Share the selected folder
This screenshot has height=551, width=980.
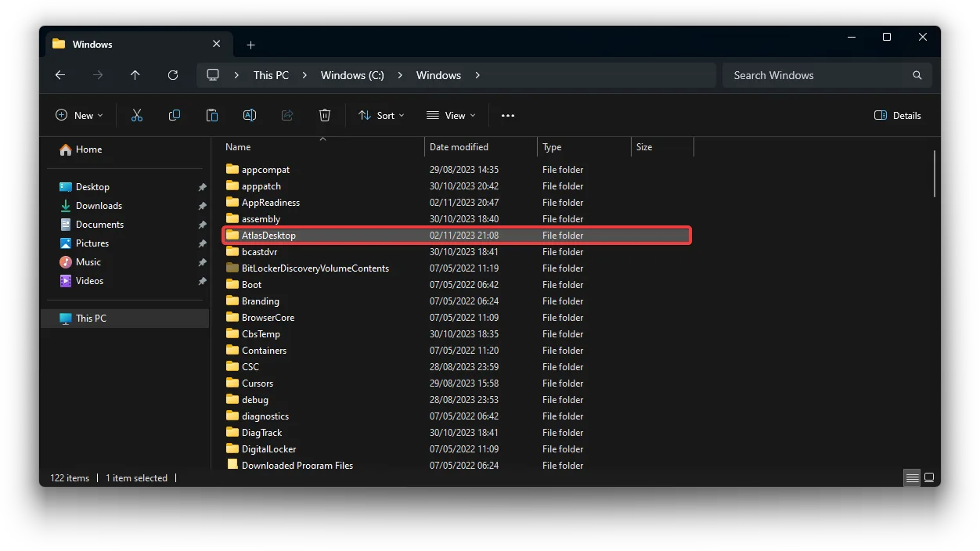(x=287, y=114)
